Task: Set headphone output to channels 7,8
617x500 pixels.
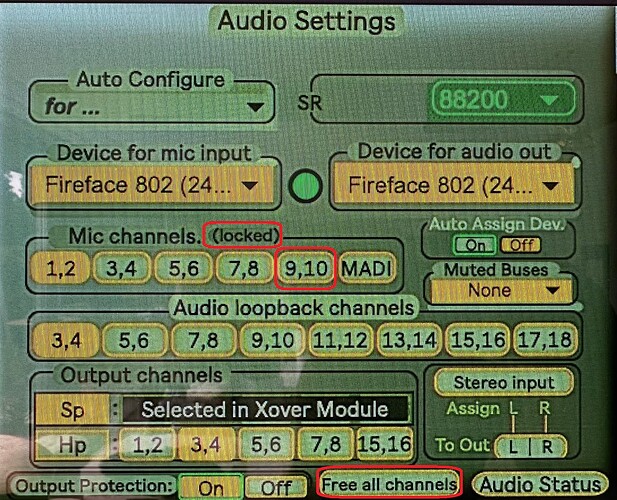Action: (326, 445)
